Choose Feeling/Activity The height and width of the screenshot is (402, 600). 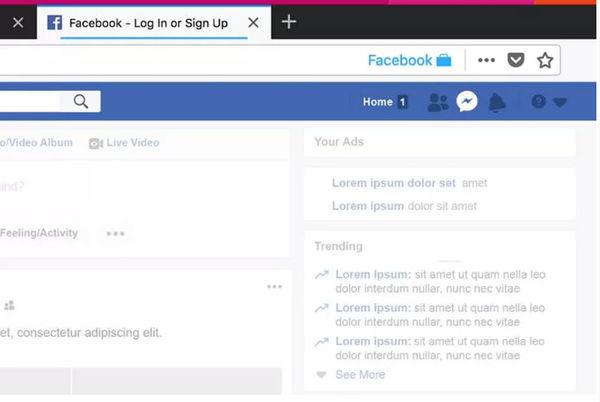pos(39,233)
